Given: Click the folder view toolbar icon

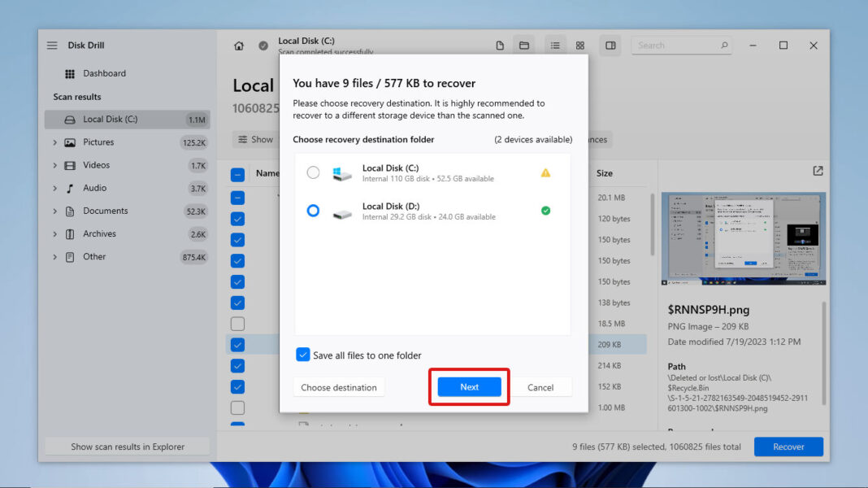Looking at the screenshot, I should 523,46.
